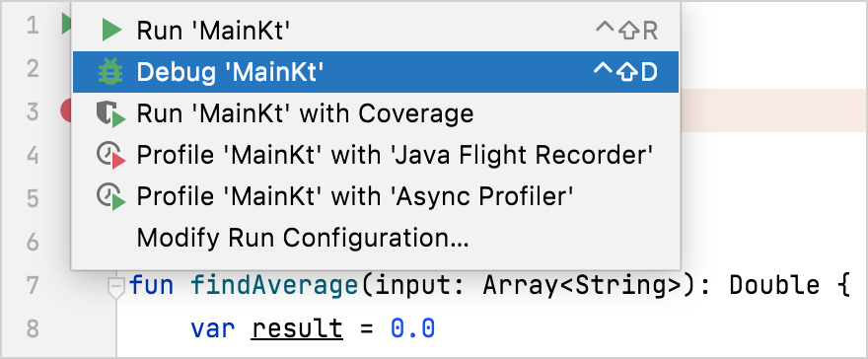868x359 pixels.
Task: Collapse the findAverage function fold marker
Action: pos(115,287)
